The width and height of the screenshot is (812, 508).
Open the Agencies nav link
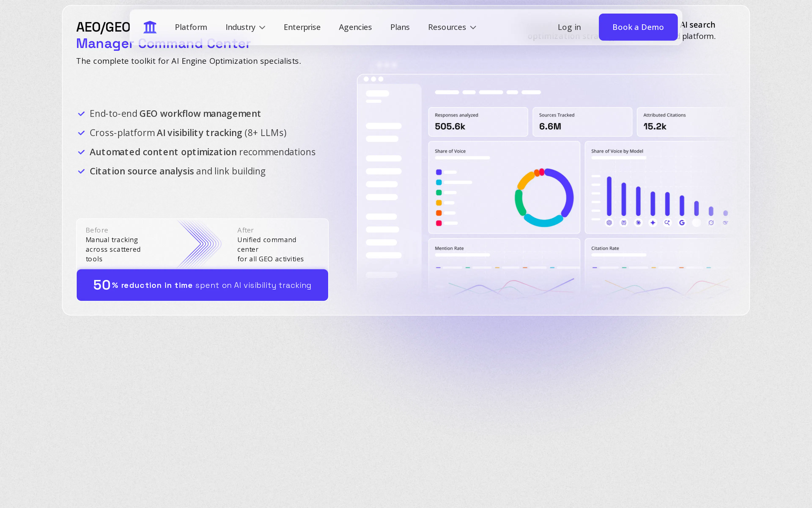coord(355,27)
